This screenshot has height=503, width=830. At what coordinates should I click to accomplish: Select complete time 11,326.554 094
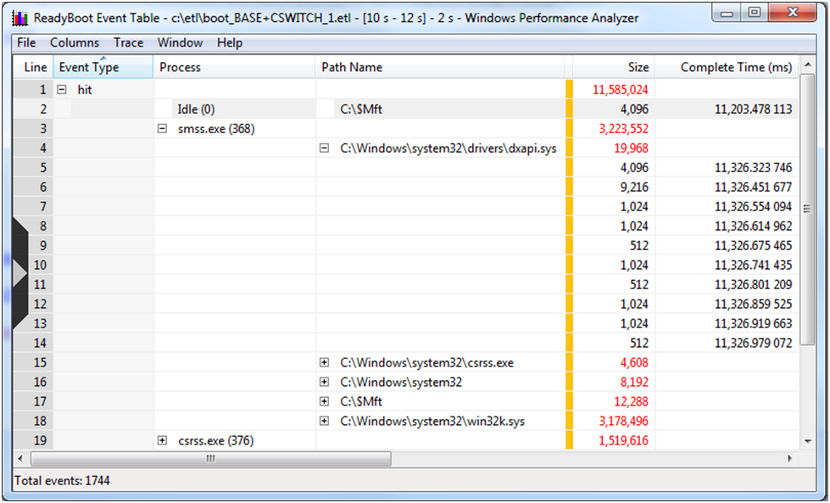pyautogui.click(x=753, y=206)
